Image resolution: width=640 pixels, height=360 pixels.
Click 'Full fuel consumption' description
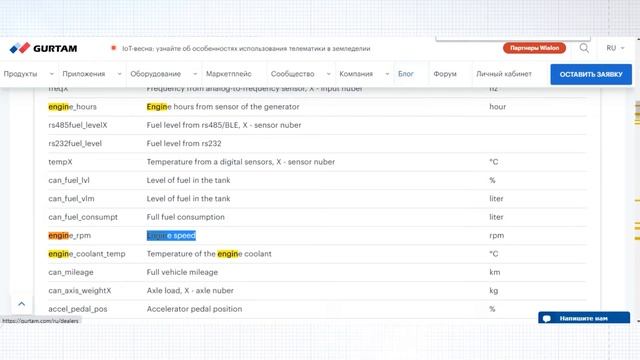click(x=185, y=217)
